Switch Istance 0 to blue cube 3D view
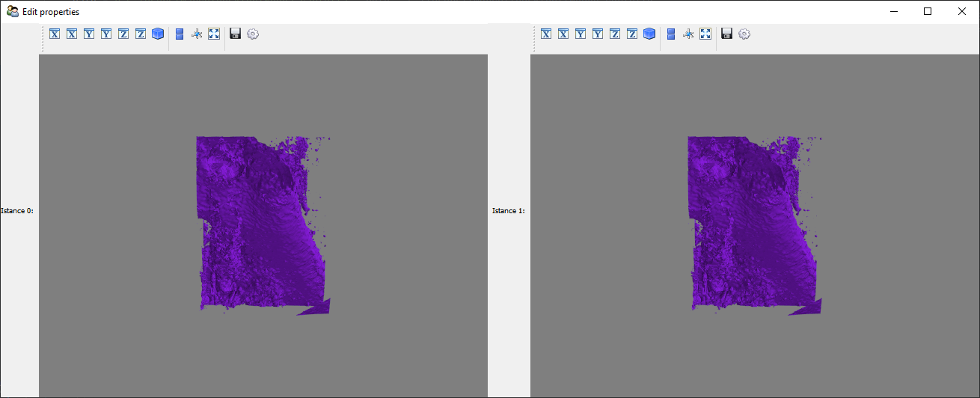This screenshot has height=398, width=980. (158, 34)
